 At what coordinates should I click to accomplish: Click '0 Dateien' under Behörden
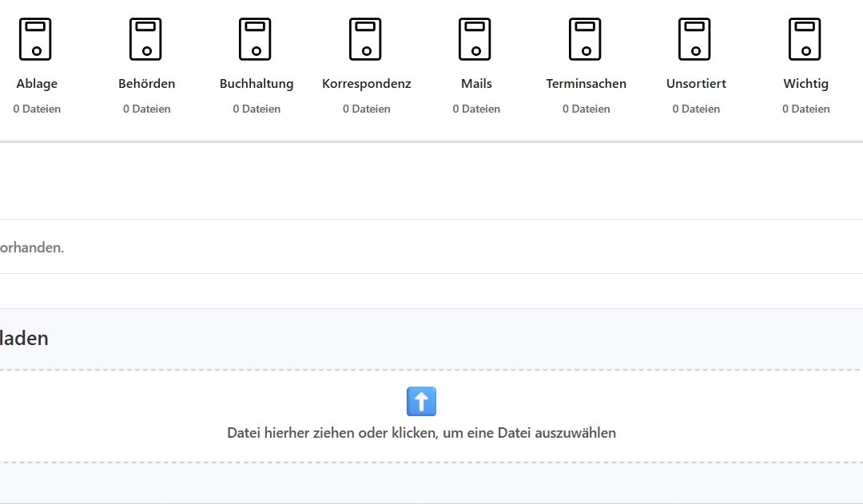146,109
